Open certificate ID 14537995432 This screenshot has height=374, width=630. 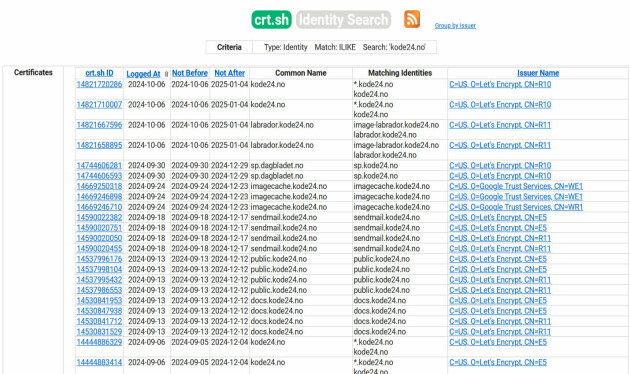[x=99, y=280]
